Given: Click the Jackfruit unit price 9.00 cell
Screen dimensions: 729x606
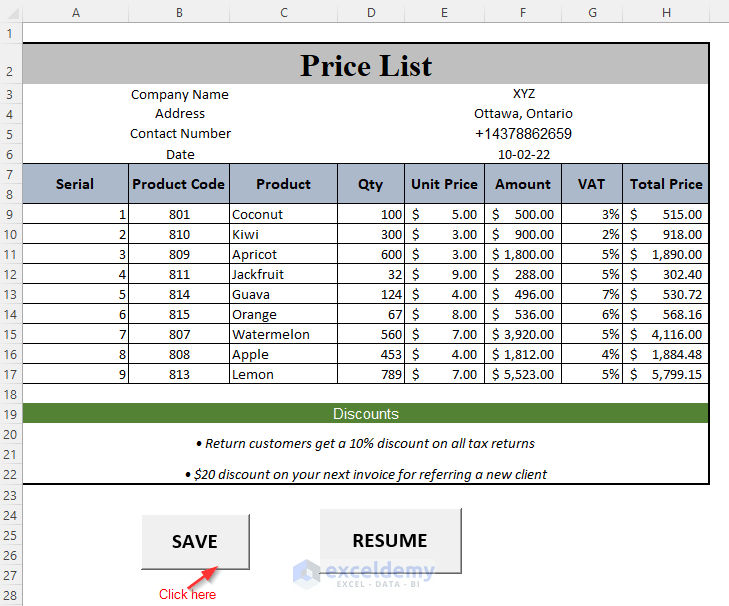Looking at the screenshot, I should coord(444,274).
